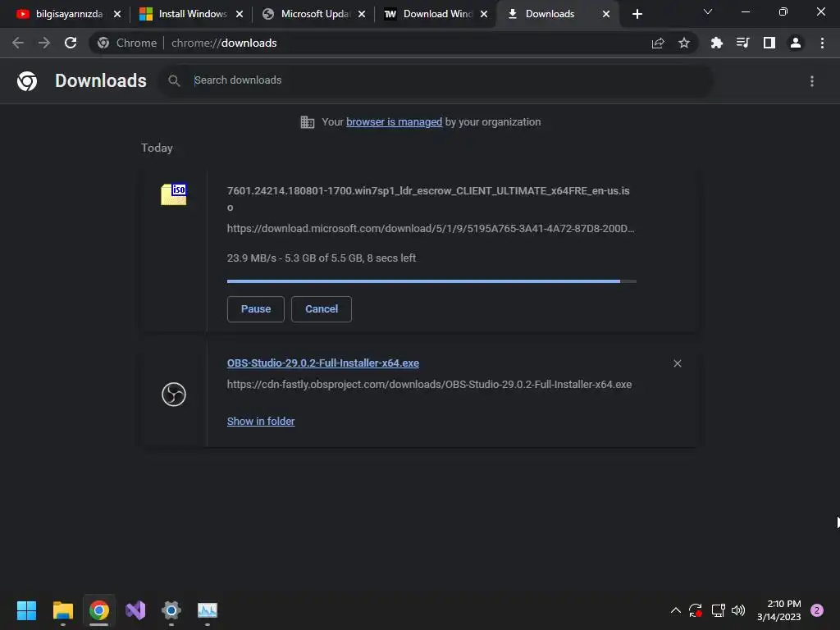Open the browser is managed link
The width and height of the screenshot is (840, 630).
point(395,122)
